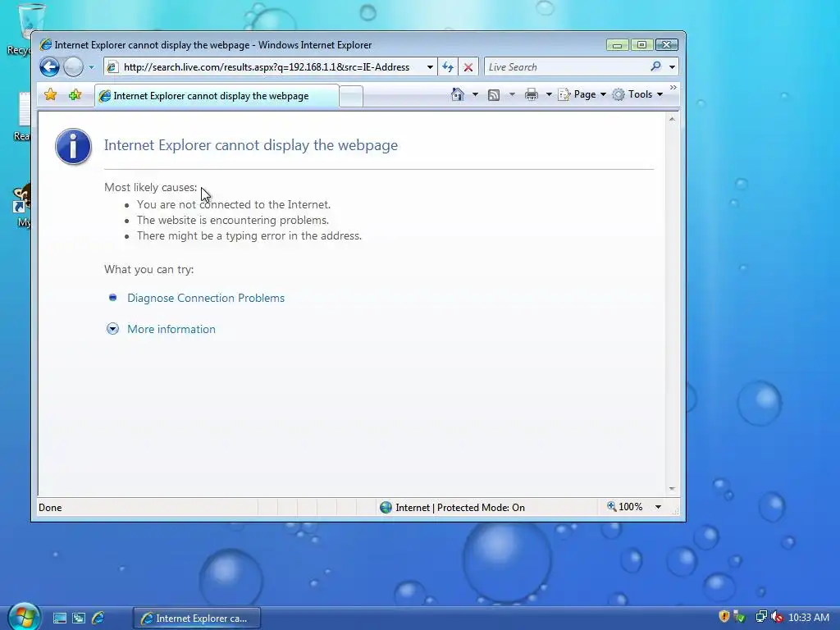This screenshot has height=630, width=840.
Task: Click inside the Live Search box
Action: (567, 67)
